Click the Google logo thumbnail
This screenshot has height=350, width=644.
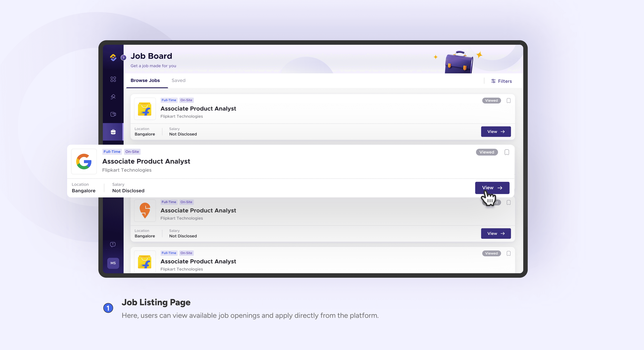84,162
